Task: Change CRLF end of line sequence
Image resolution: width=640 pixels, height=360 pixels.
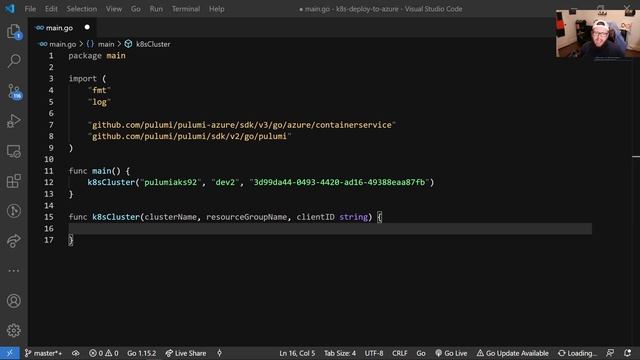Action: (x=400, y=353)
